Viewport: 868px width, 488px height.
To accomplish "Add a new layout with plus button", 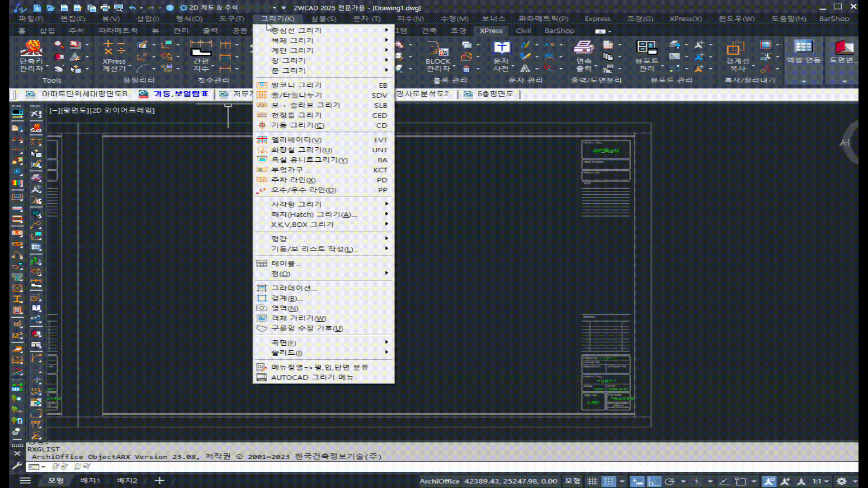I will [159, 480].
